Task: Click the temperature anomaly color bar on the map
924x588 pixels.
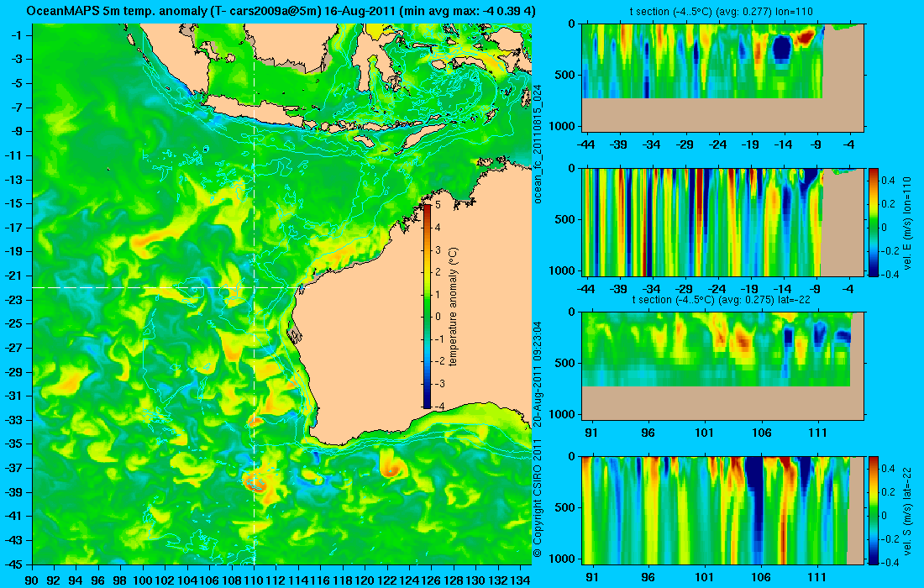Action: click(x=427, y=306)
